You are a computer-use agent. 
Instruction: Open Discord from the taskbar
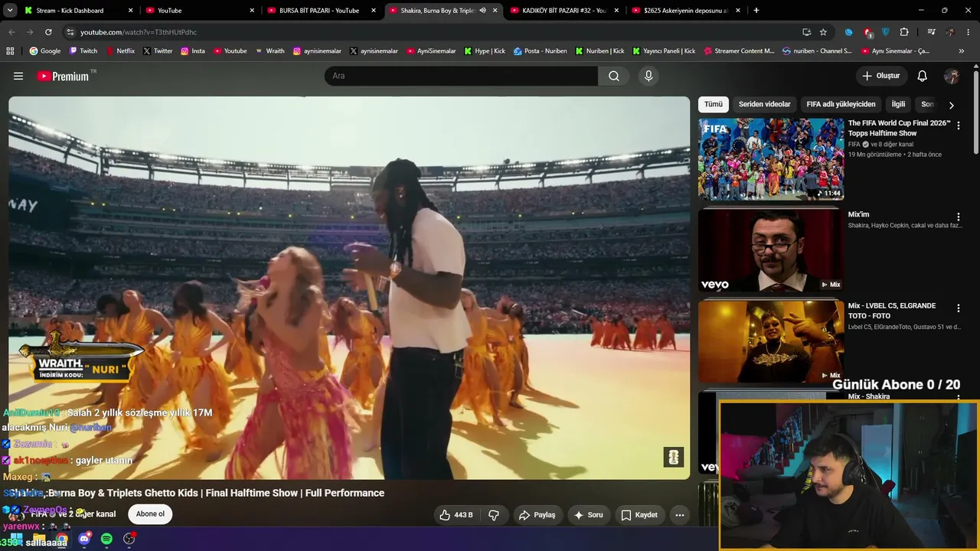click(84, 539)
